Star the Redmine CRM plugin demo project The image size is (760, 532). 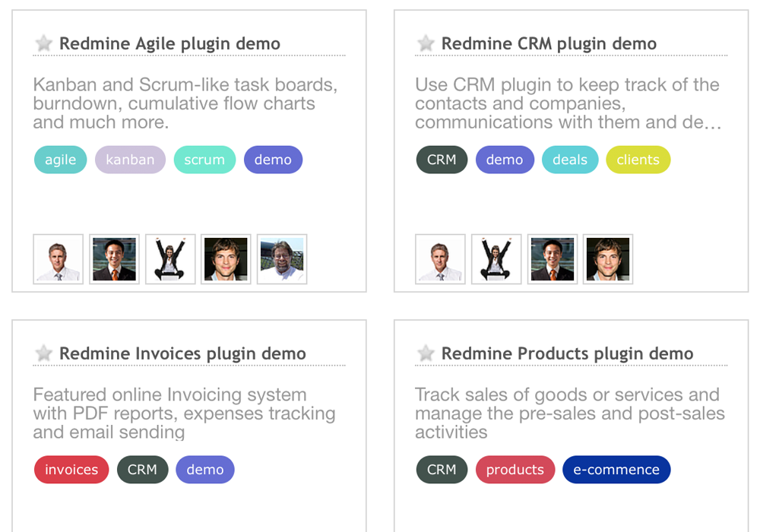[426, 44]
